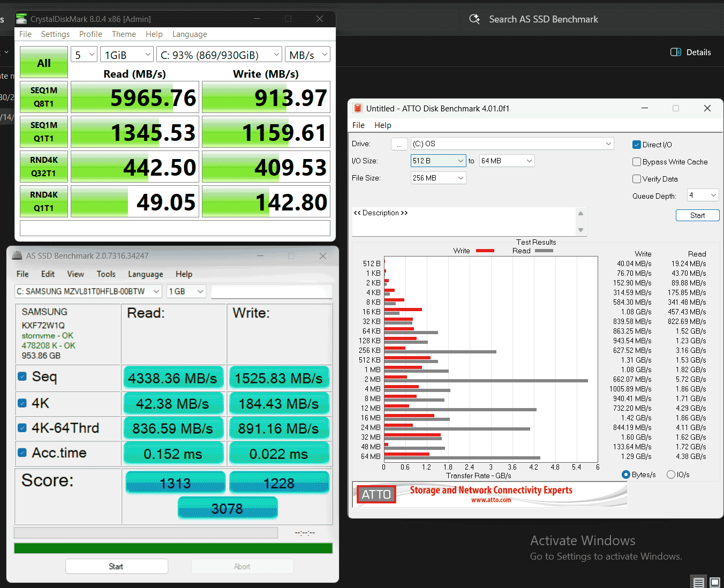The image size is (724, 588).
Task: Click the Description scrollbar up arrow
Action: (x=581, y=213)
